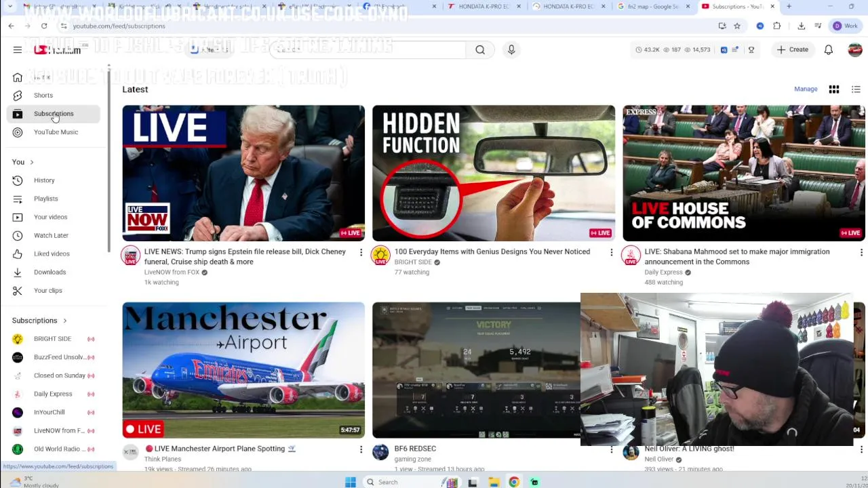Screen dimensions: 868x488
Task: Reload the page
Action: (44, 26)
